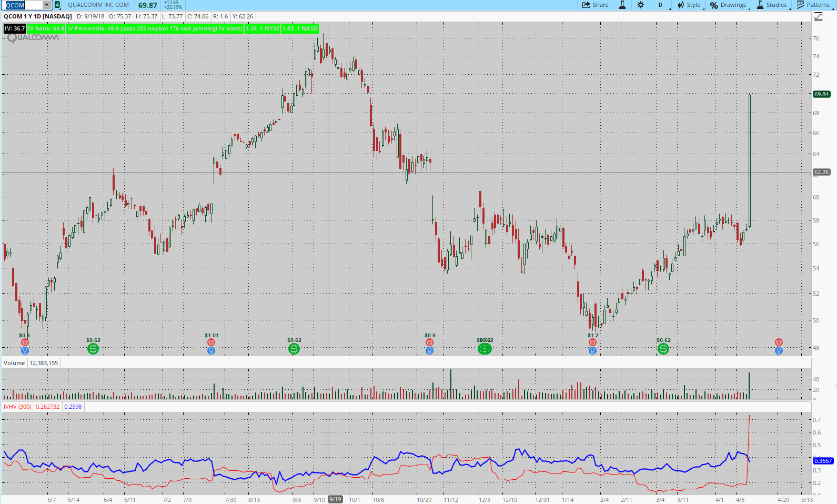Click the Share button
This screenshot has width=837, height=504.
[595, 5]
